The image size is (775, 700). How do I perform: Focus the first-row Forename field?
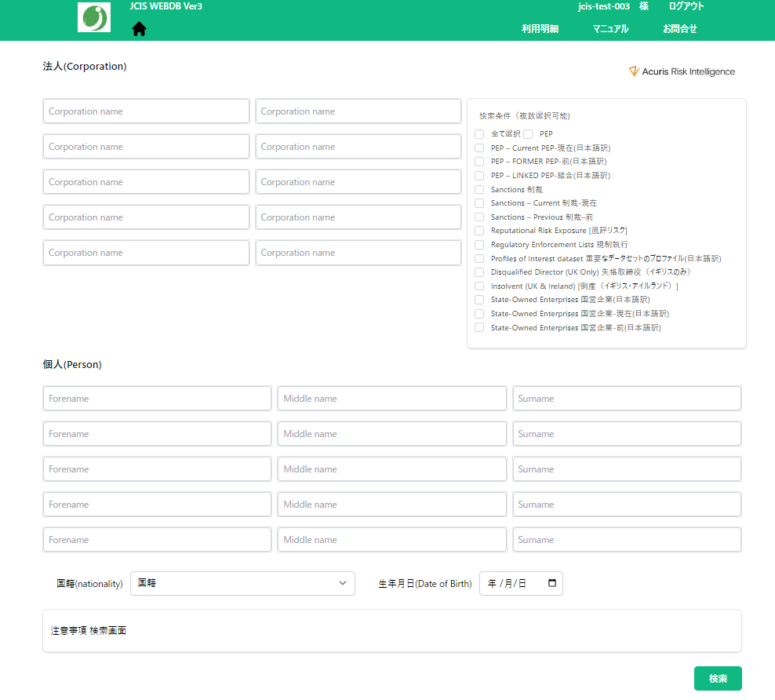point(157,399)
